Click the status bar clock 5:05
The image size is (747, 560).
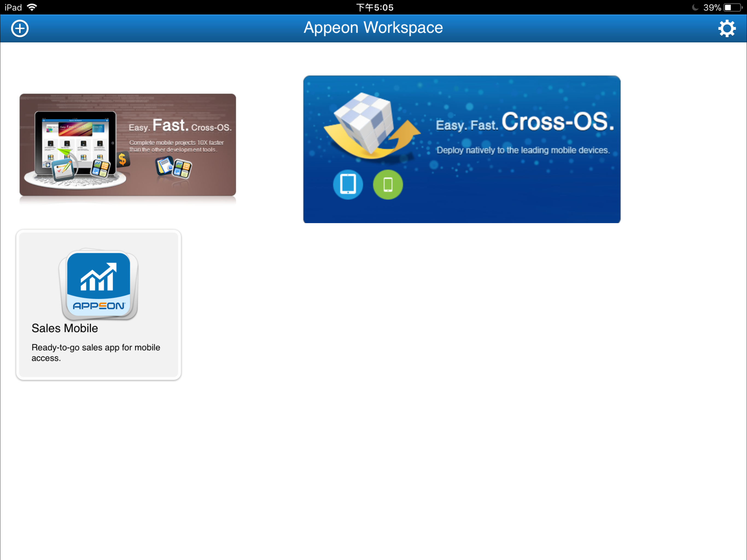tap(375, 7)
